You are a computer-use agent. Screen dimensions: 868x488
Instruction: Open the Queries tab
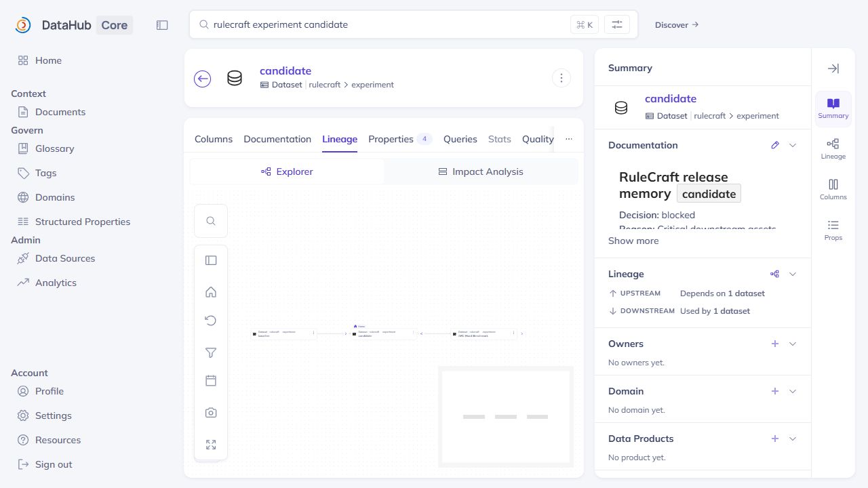pyautogui.click(x=460, y=139)
